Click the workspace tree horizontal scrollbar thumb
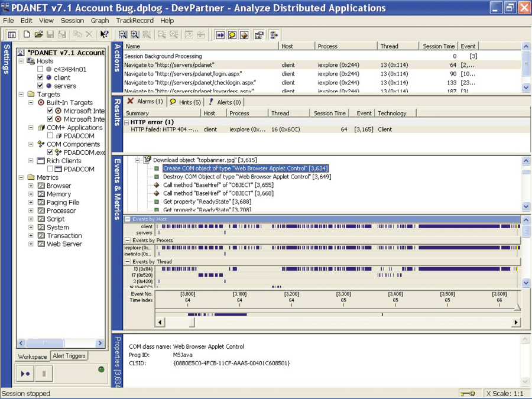532x399 pixels. [45, 343]
